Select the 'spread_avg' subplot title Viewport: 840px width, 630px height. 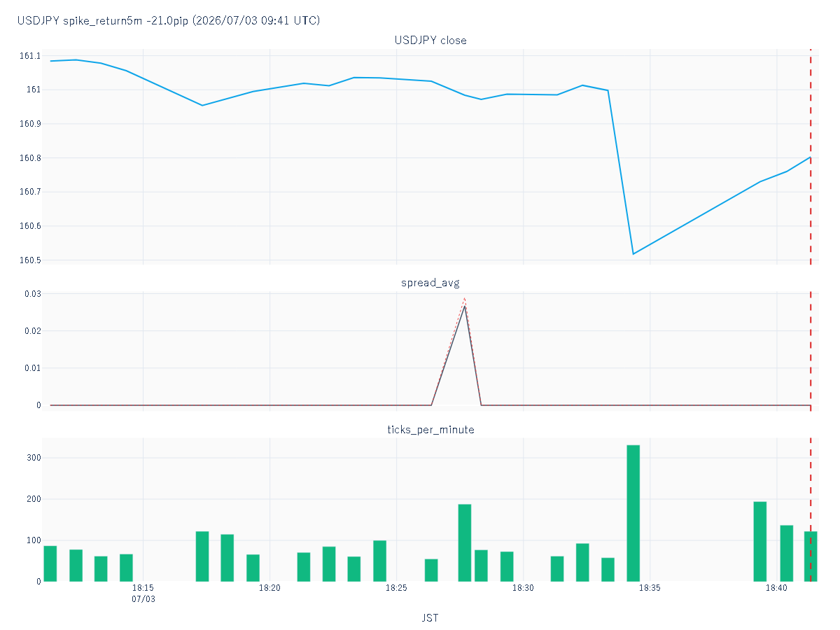point(430,283)
